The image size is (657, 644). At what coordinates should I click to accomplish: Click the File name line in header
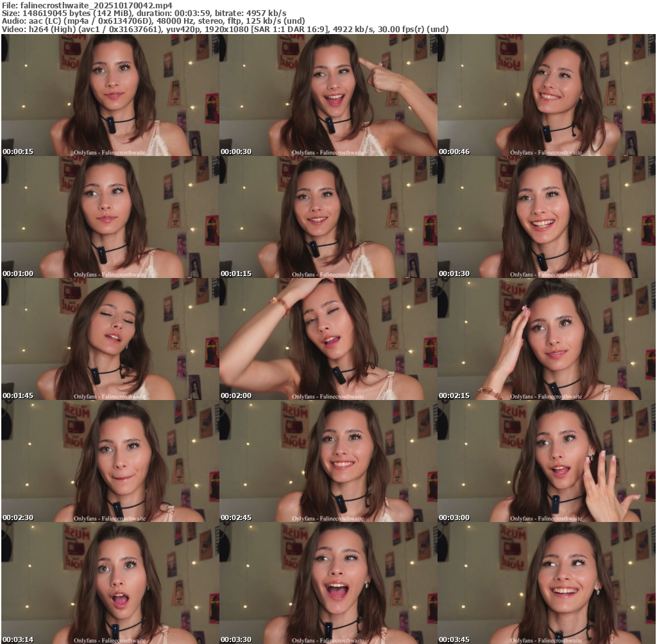87,4
